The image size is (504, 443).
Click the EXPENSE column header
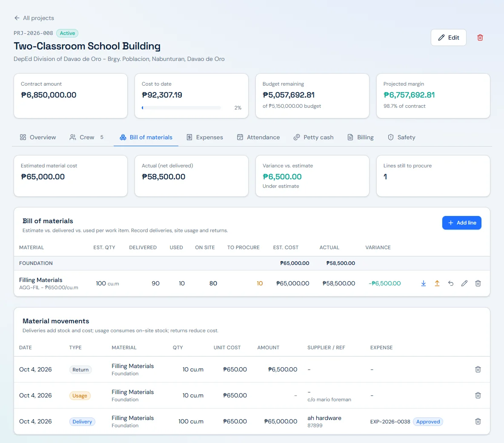pyautogui.click(x=381, y=348)
